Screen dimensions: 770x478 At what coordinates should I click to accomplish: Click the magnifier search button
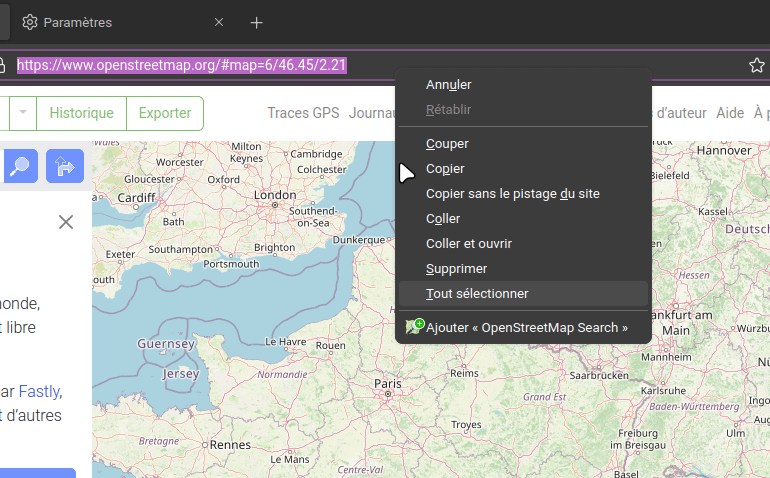click(x=19, y=166)
